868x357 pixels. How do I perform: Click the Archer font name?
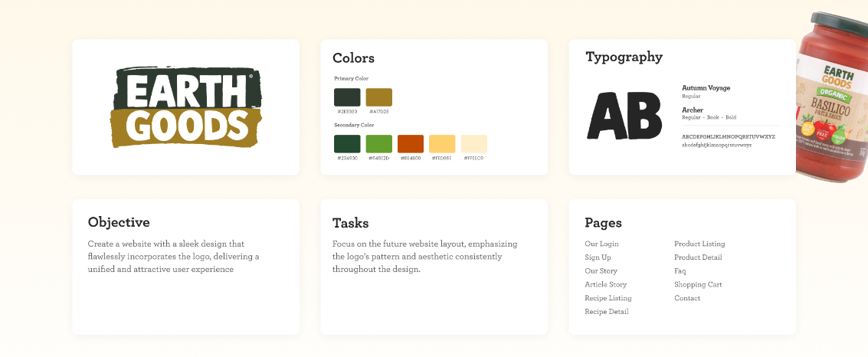coord(693,110)
